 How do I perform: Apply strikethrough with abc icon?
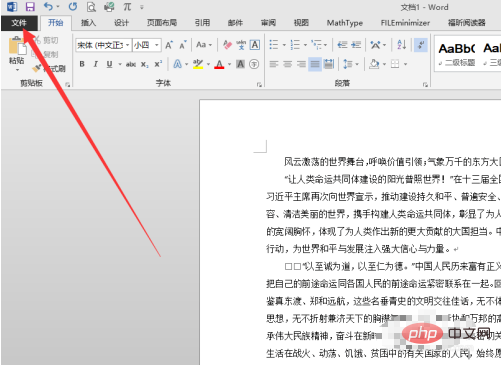coord(131,64)
